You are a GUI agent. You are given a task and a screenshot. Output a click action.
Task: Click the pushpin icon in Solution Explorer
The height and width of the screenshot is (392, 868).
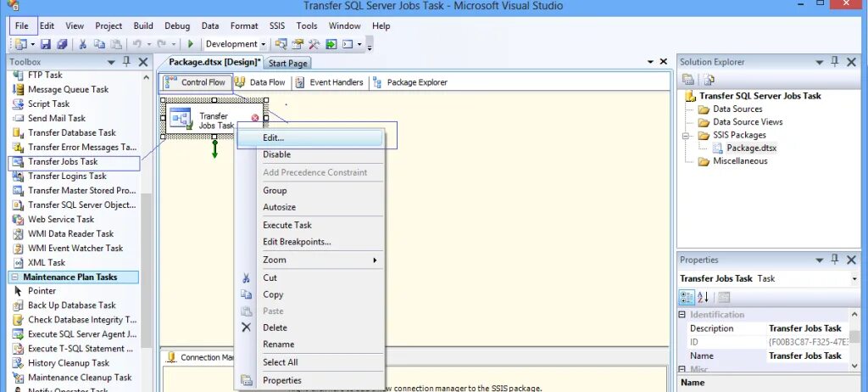tap(835, 62)
